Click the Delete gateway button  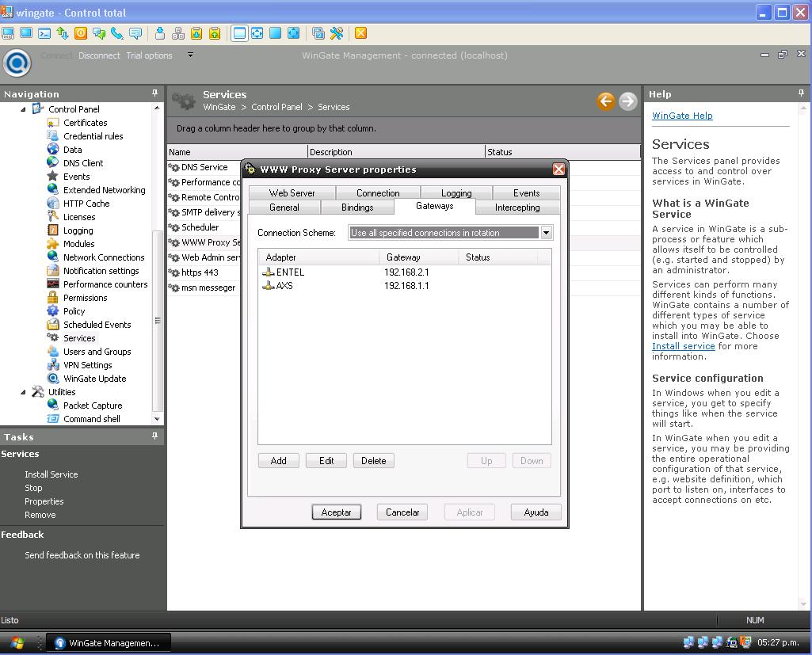[374, 461]
